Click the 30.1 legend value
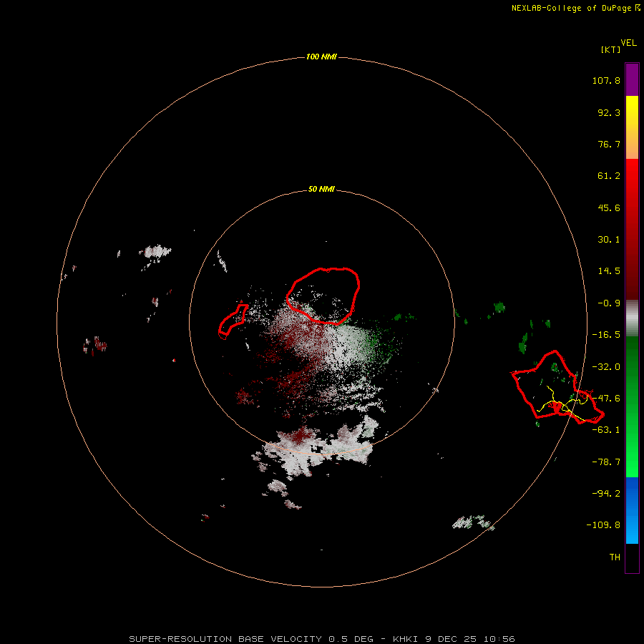The image size is (644, 644). click(609, 240)
